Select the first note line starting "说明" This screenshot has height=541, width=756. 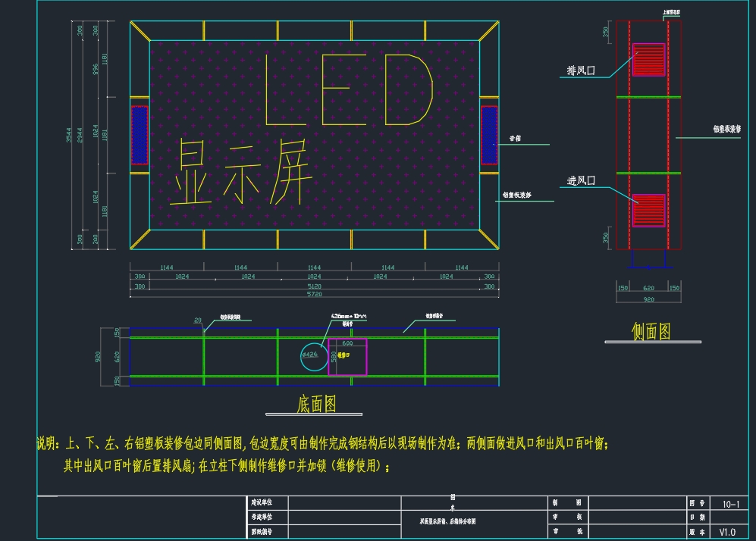coord(322,443)
